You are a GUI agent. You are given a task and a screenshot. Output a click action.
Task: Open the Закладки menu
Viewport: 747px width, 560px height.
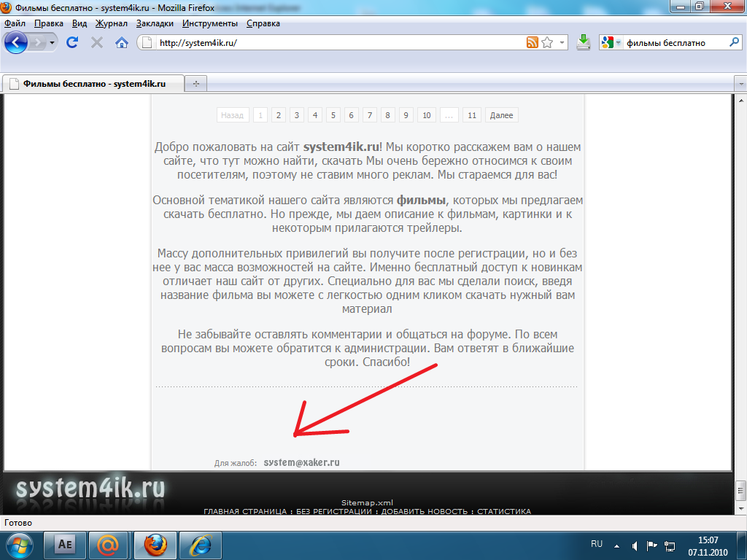[x=155, y=23]
